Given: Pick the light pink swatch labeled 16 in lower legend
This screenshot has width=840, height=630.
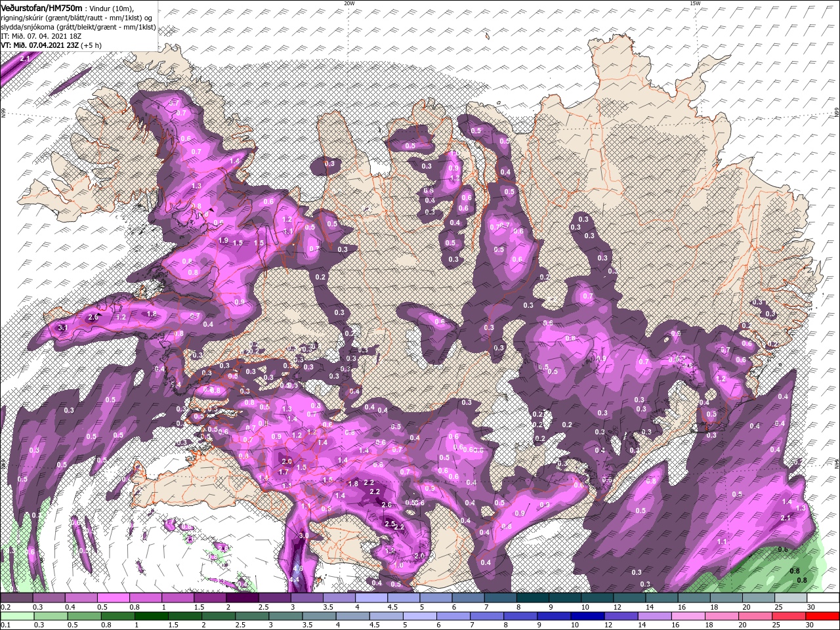Looking at the screenshot, I should pyautogui.click(x=688, y=616).
